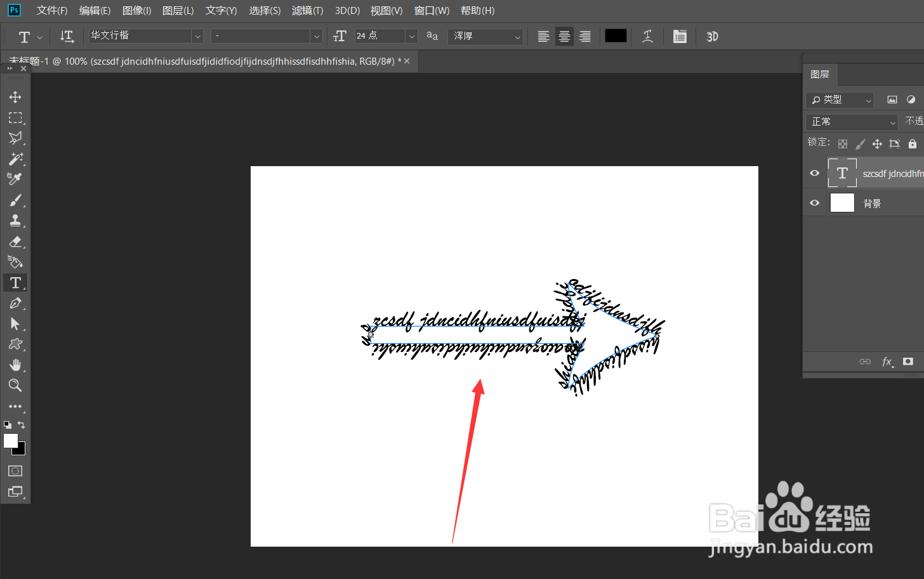This screenshot has height=579, width=924.
Task: Toggle visibility of the text layer
Action: point(814,172)
